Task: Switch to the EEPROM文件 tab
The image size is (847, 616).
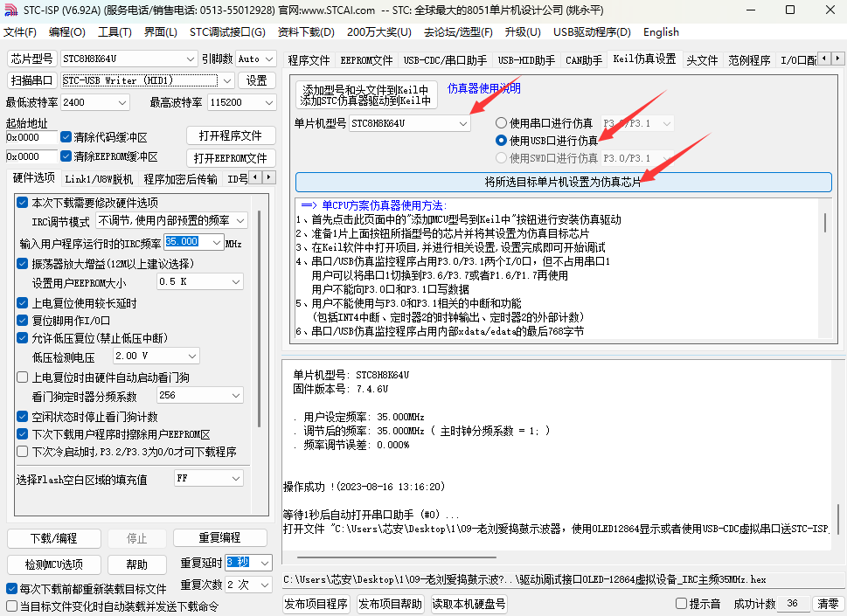Action: [x=366, y=60]
